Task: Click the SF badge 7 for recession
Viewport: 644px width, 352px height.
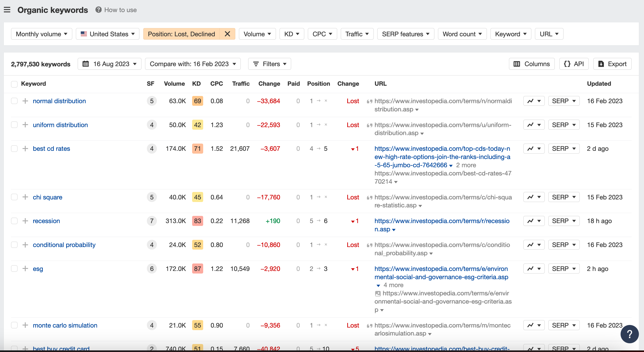Action: [152, 221]
